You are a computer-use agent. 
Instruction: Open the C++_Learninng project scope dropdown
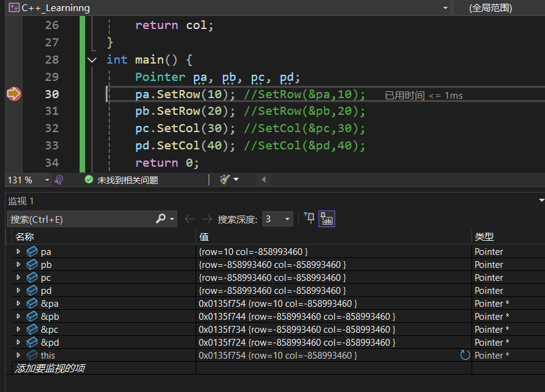(x=445, y=8)
